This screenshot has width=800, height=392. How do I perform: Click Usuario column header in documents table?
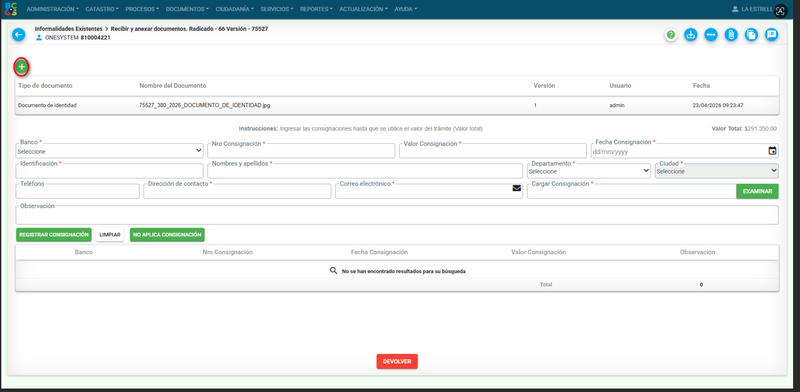[620, 86]
